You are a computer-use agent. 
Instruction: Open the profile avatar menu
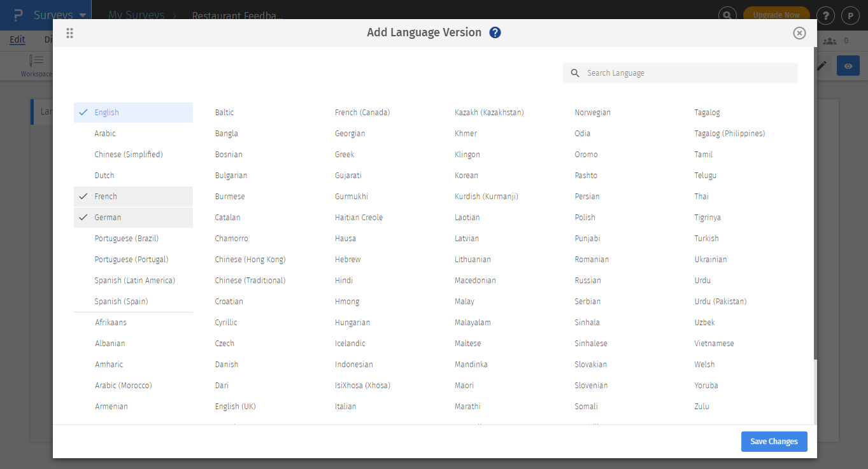[850, 15]
